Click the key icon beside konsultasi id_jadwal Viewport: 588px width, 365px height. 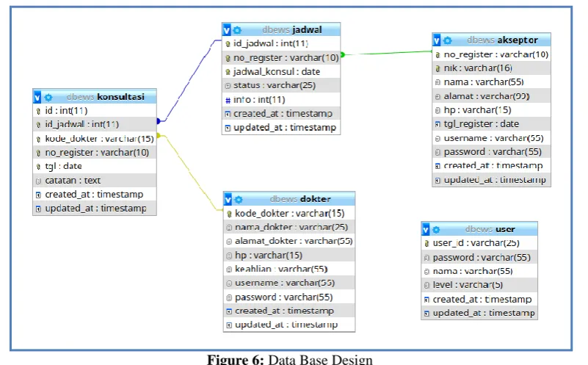click(38, 125)
